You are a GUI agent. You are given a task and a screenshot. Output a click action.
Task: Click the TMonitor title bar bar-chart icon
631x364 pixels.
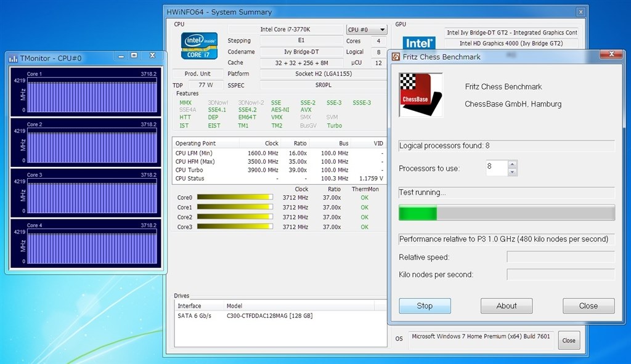pyautogui.click(x=14, y=59)
